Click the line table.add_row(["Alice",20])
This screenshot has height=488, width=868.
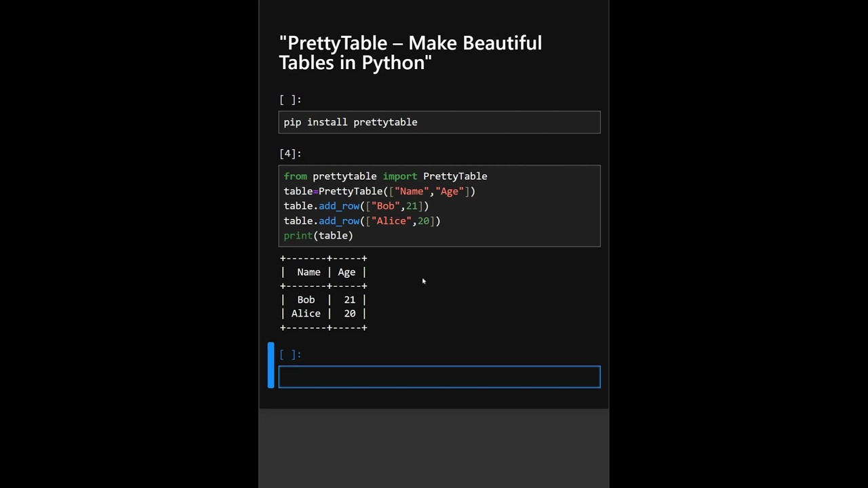(x=362, y=221)
